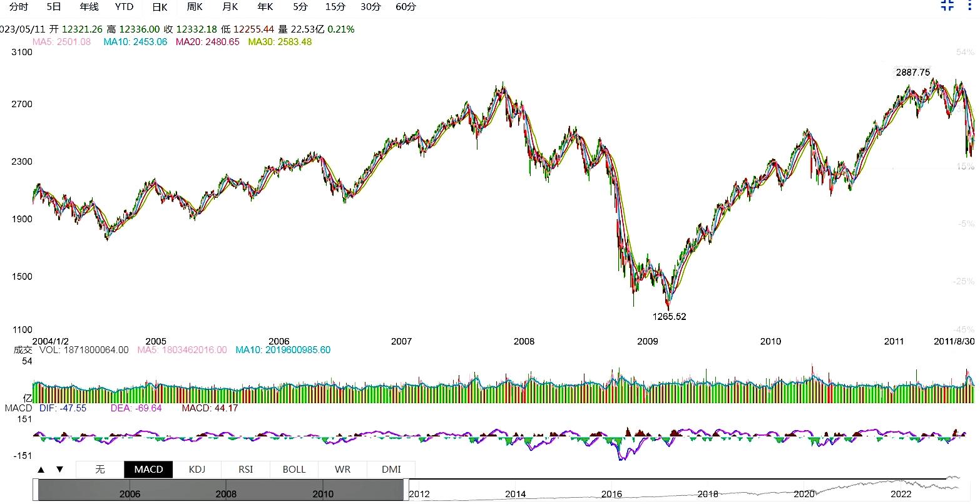Screen dimensions: 980x504
Task: Switch to the 5分 five-minute chart
Action: (300, 7)
